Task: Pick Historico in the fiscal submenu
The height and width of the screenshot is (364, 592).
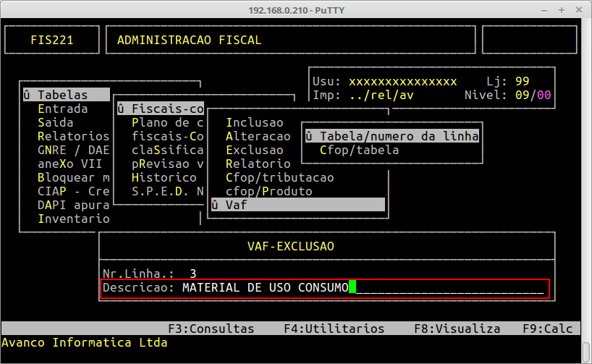Action: 164,177
